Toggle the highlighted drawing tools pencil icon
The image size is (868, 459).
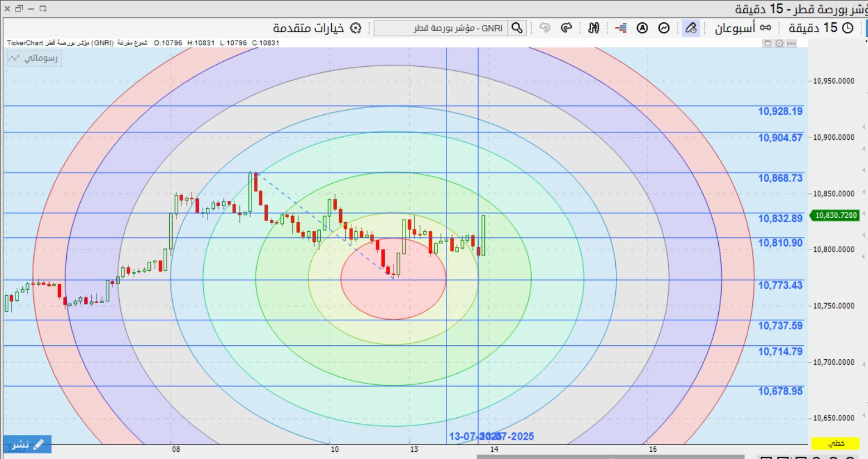tap(691, 28)
